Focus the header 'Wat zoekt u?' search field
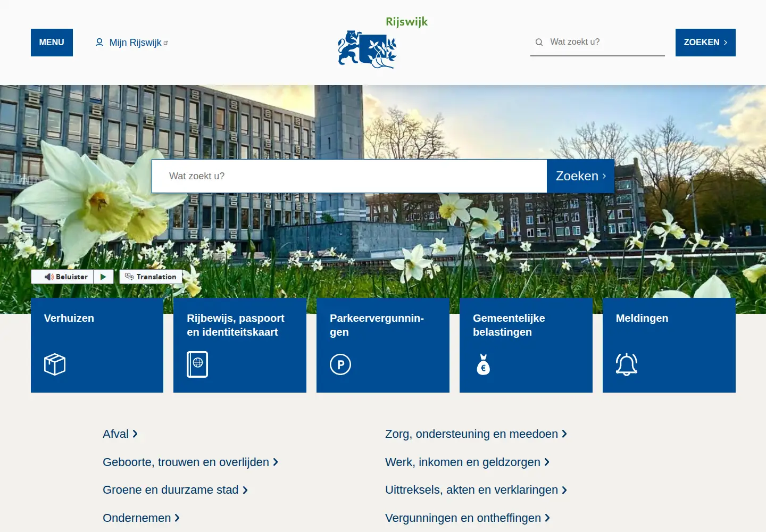766x532 pixels. [x=597, y=42]
